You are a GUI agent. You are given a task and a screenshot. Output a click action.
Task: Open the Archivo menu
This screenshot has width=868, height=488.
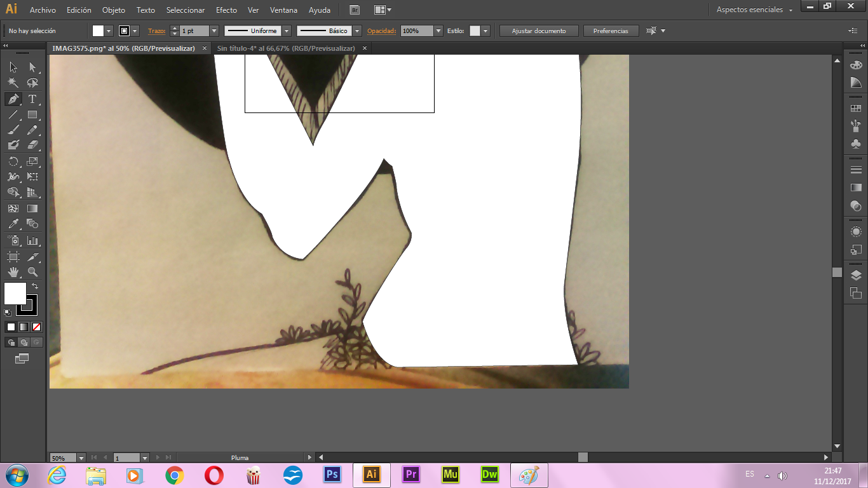[x=43, y=10]
